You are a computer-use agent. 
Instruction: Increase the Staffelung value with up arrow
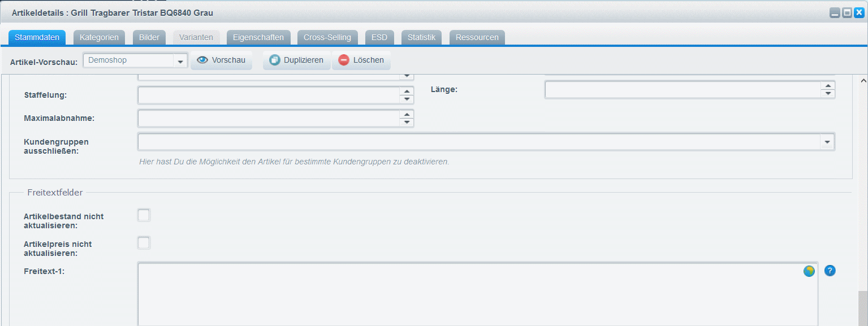tap(406, 92)
